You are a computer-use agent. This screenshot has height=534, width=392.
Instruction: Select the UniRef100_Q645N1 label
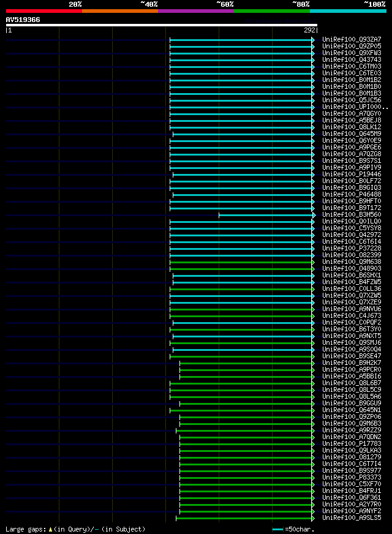tap(352, 410)
